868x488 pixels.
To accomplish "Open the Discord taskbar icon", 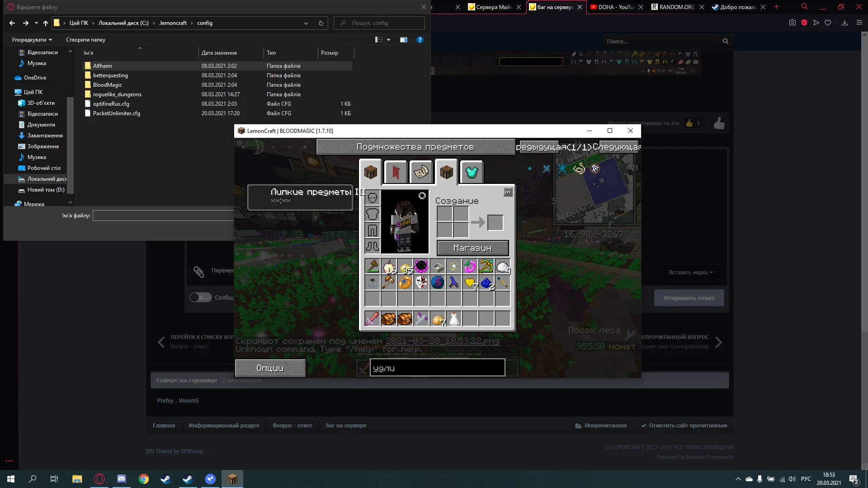I will (x=121, y=479).
